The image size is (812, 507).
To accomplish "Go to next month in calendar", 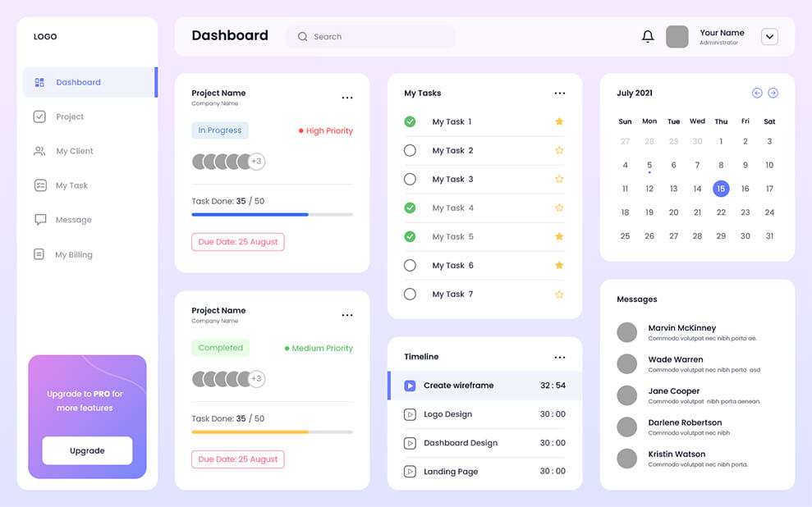I will click(x=773, y=94).
